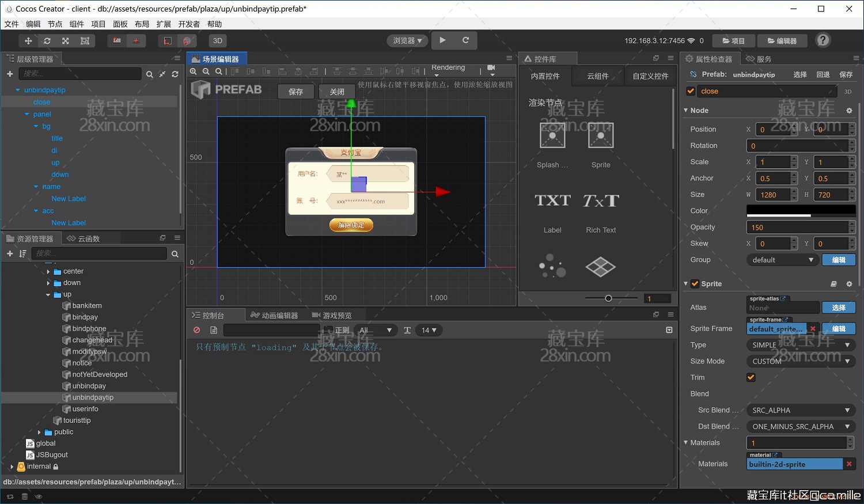This screenshot has width=864, height=504.
Task: Switch to the 动画编辑器 tab
Action: point(275,315)
